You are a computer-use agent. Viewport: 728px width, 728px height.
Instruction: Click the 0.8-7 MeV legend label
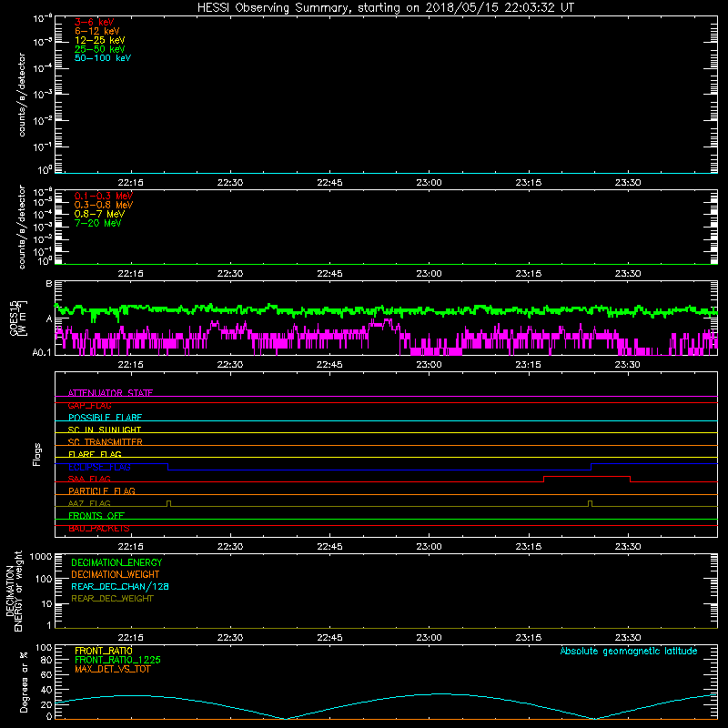coord(99,214)
